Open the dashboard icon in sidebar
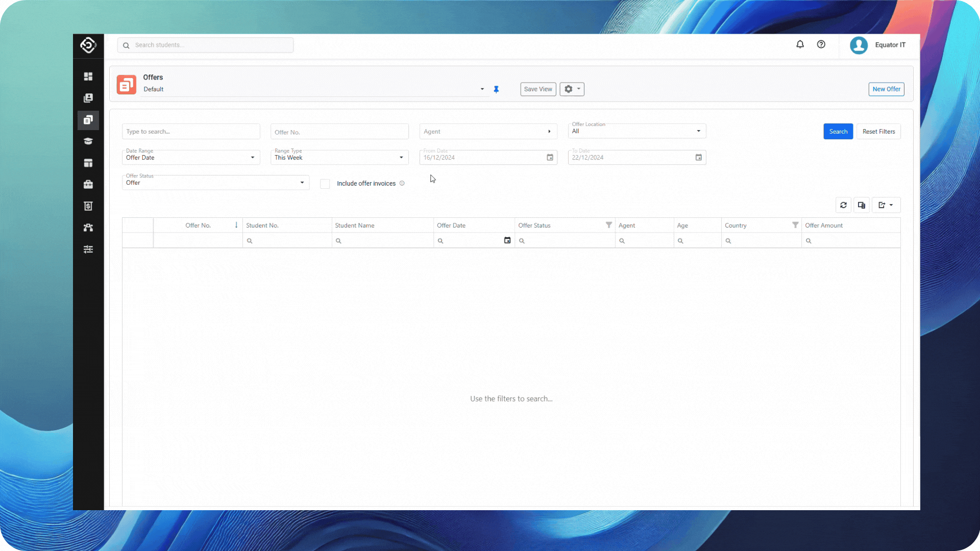Screen dimensions: 980x551 click(x=88, y=77)
